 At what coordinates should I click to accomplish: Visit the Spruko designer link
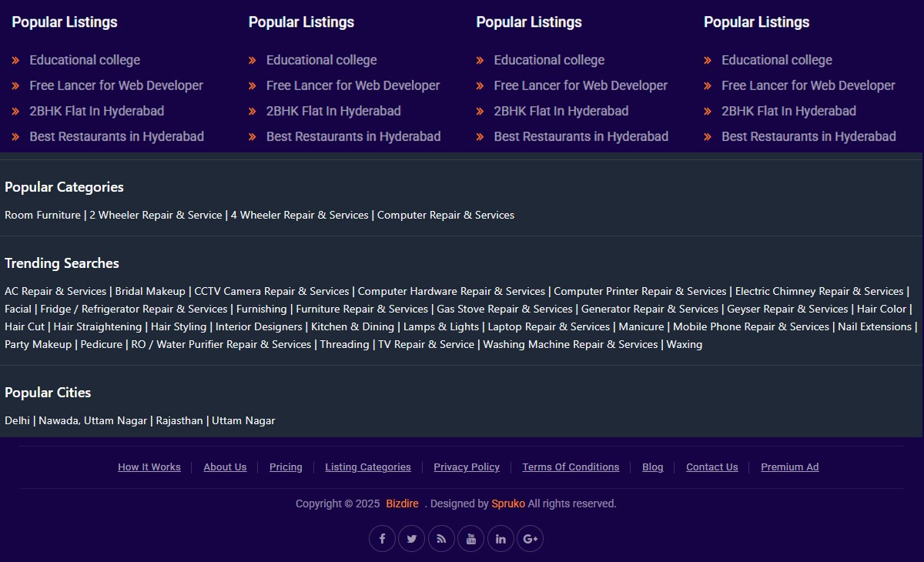508,503
